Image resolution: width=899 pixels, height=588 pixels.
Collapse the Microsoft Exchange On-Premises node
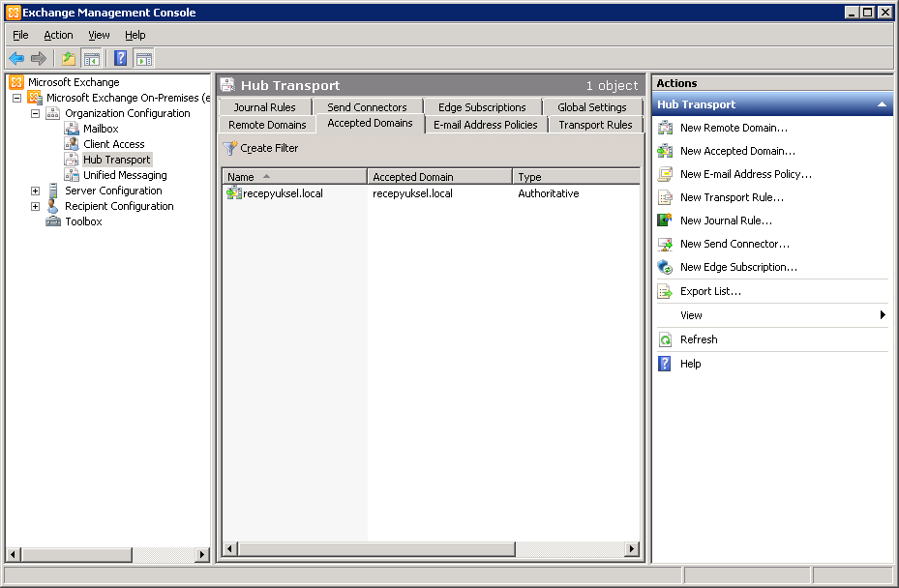[16, 98]
